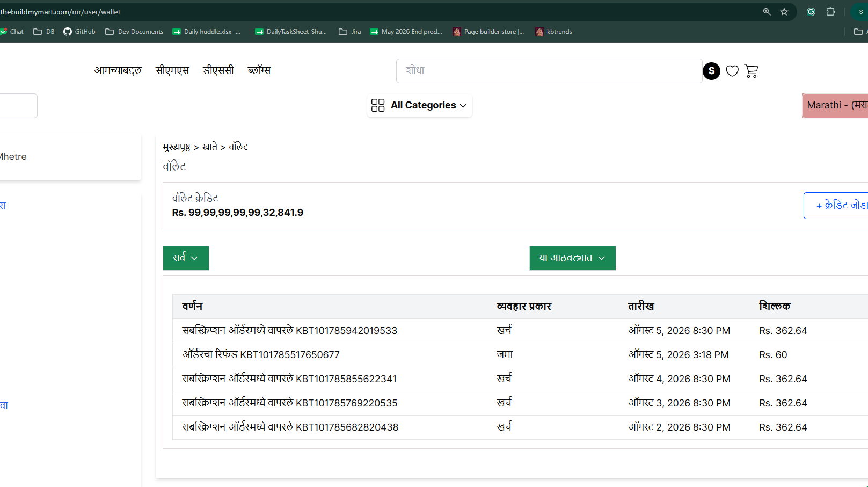The image size is (868, 487).
Task: Open the Grammarly extension icon
Action: click(811, 12)
